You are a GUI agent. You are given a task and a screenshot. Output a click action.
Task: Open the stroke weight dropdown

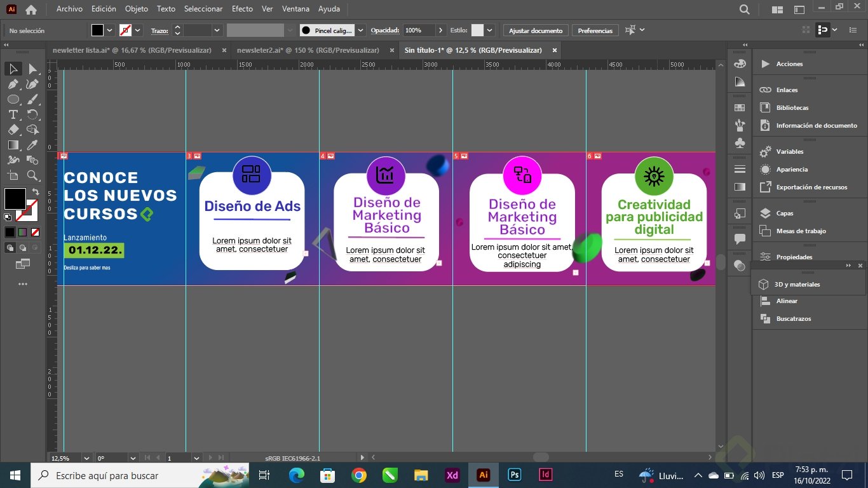click(217, 30)
